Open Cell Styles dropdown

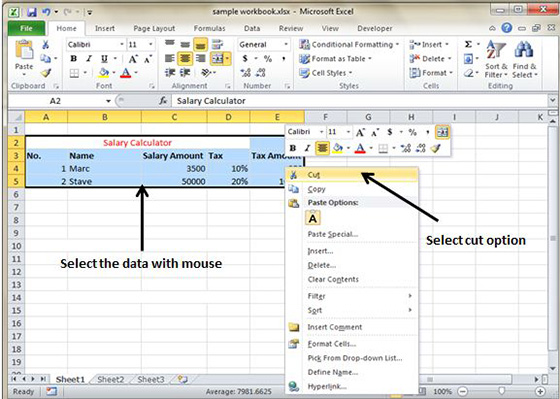pos(325,73)
